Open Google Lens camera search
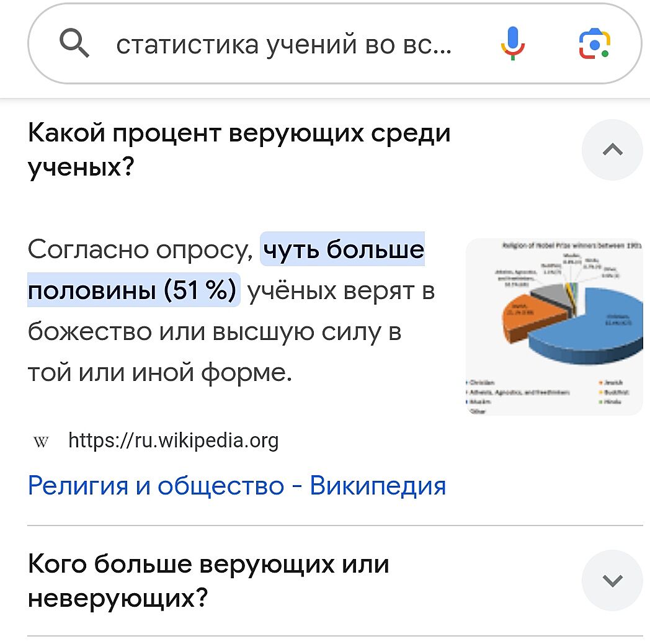Screen dimensions: 650x644 point(594,45)
